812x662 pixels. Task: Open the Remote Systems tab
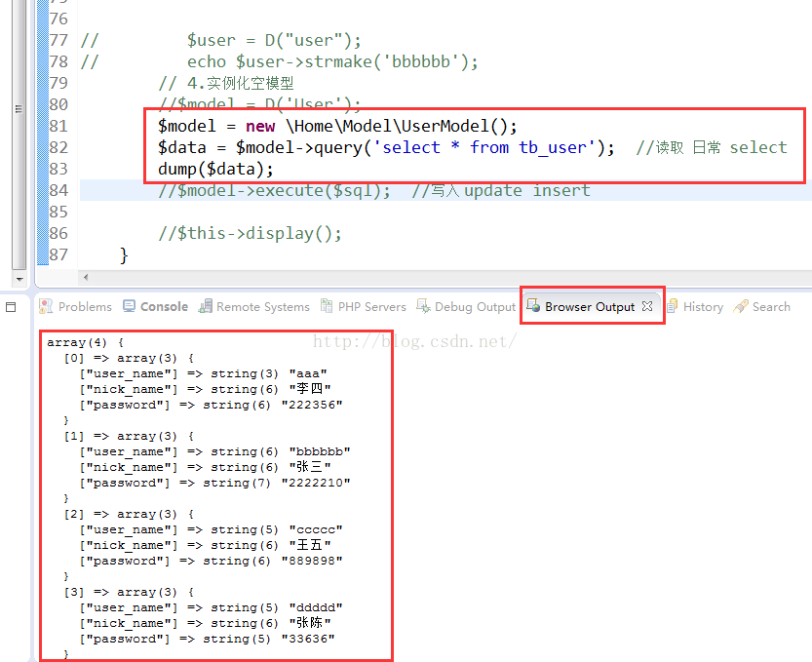point(254,307)
